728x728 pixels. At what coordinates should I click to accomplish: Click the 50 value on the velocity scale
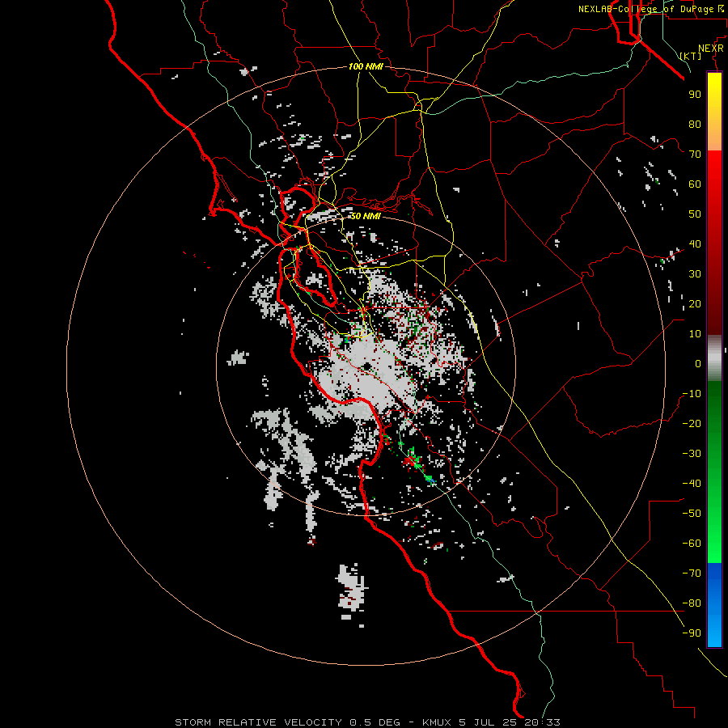pos(695,214)
